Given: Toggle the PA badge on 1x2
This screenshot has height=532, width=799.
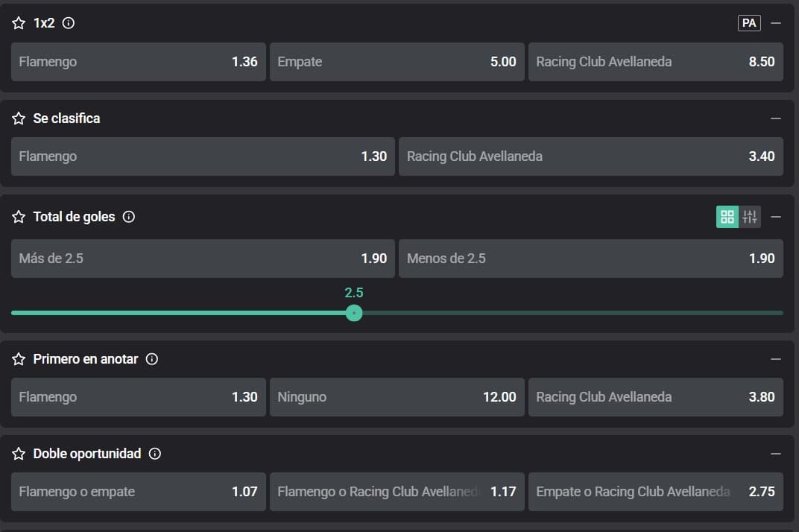Looking at the screenshot, I should tap(749, 23).
